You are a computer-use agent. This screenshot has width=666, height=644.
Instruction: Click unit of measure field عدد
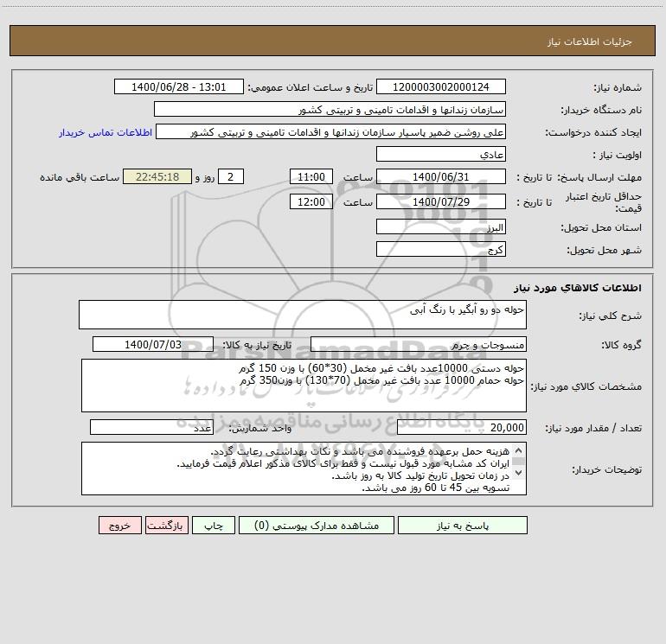coord(151,428)
